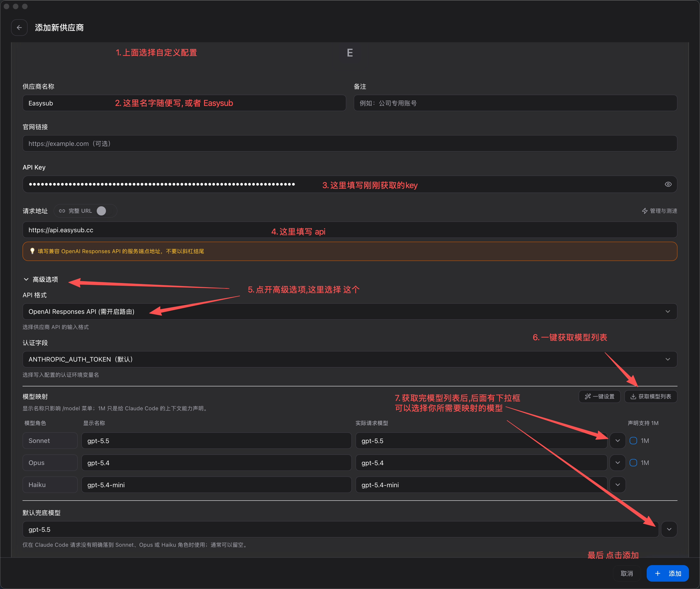Click the Opus model role cell
The height and width of the screenshot is (589, 700).
50,463
